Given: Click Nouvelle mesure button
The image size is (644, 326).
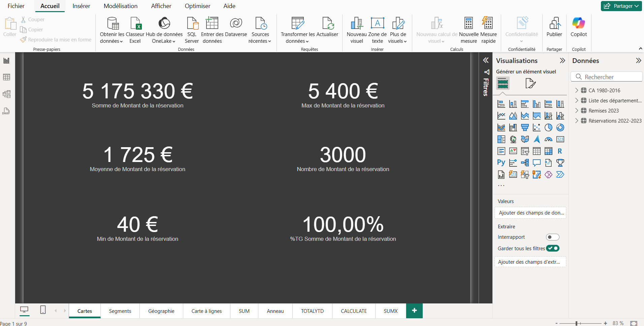Looking at the screenshot, I should pos(469,30).
